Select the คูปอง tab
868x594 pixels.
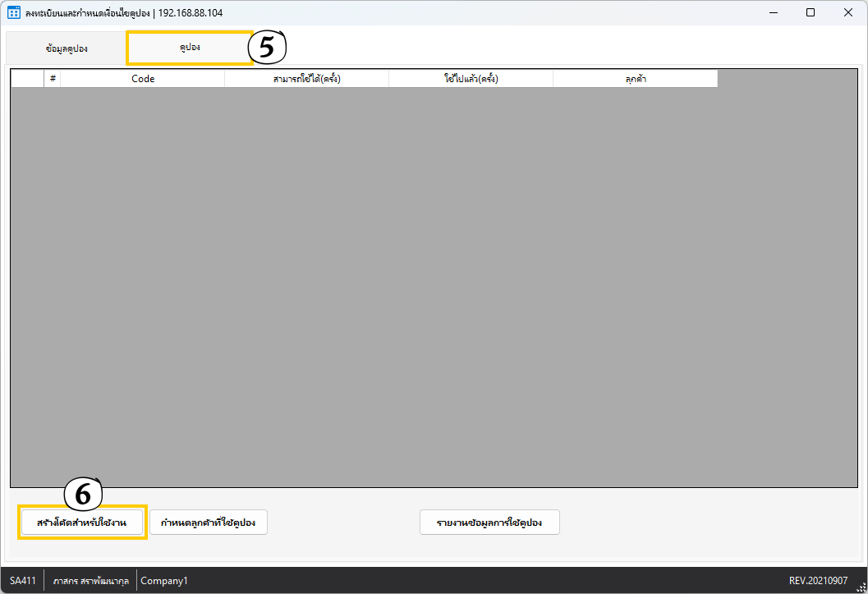190,48
